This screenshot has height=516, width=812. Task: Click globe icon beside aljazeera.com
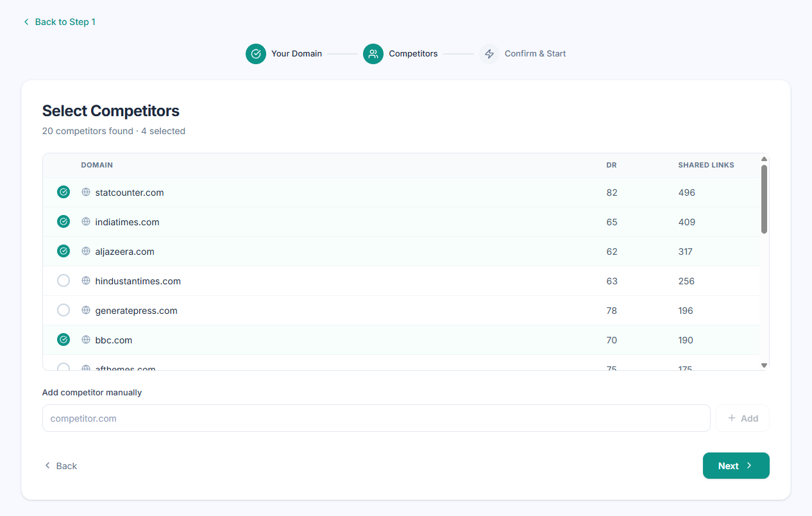click(x=86, y=251)
